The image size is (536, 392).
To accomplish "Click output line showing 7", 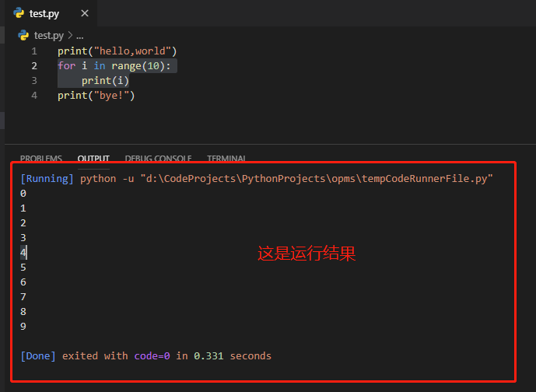I will (x=23, y=296).
